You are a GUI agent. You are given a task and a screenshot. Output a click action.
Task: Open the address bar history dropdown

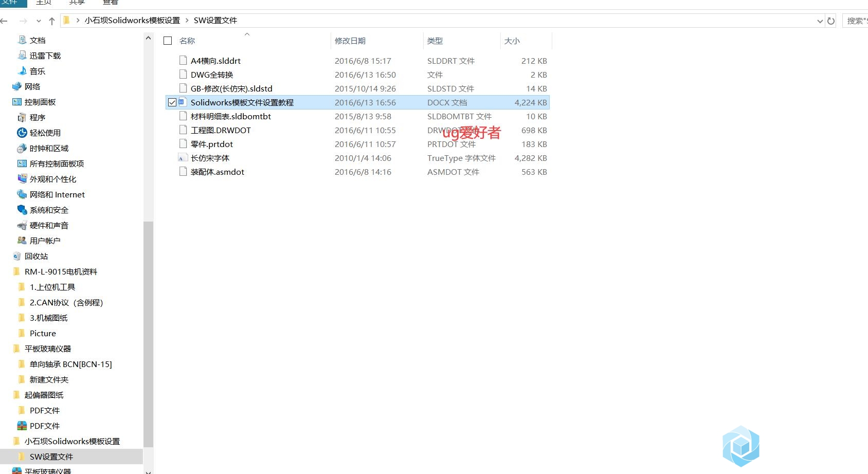click(x=820, y=21)
